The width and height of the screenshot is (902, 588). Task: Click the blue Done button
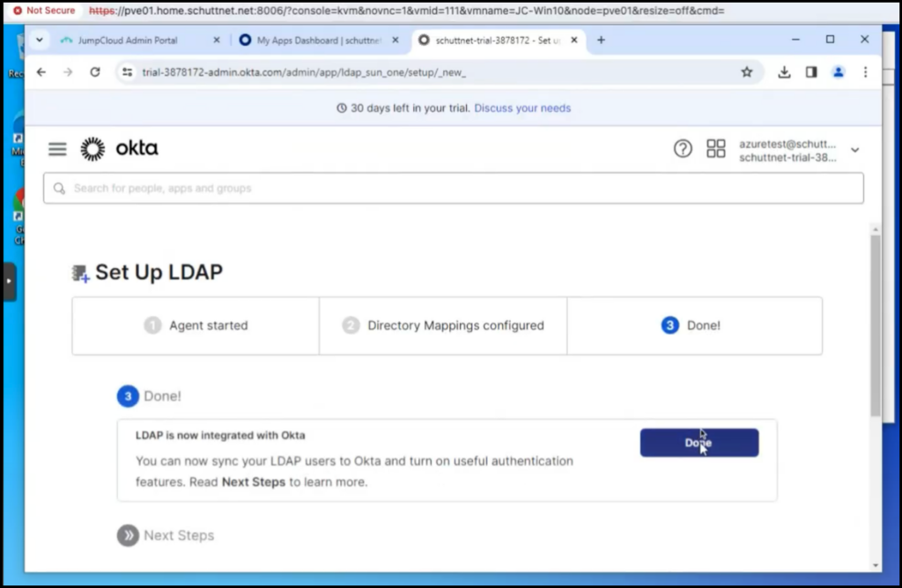pyautogui.click(x=699, y=443)
